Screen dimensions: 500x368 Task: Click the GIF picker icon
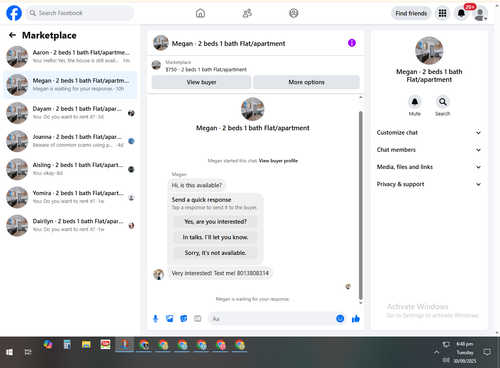[198, 319]
